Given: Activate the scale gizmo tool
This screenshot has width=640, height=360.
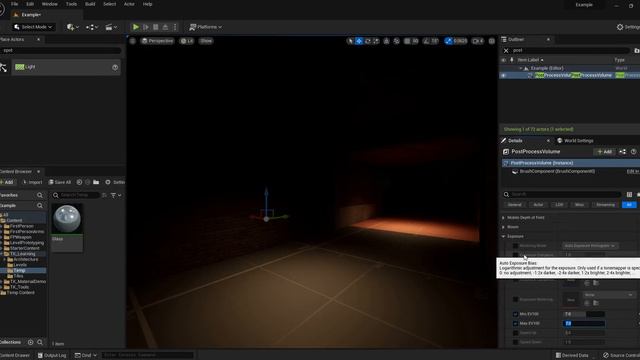Looking at the screenshot, I should pos(376,41).
